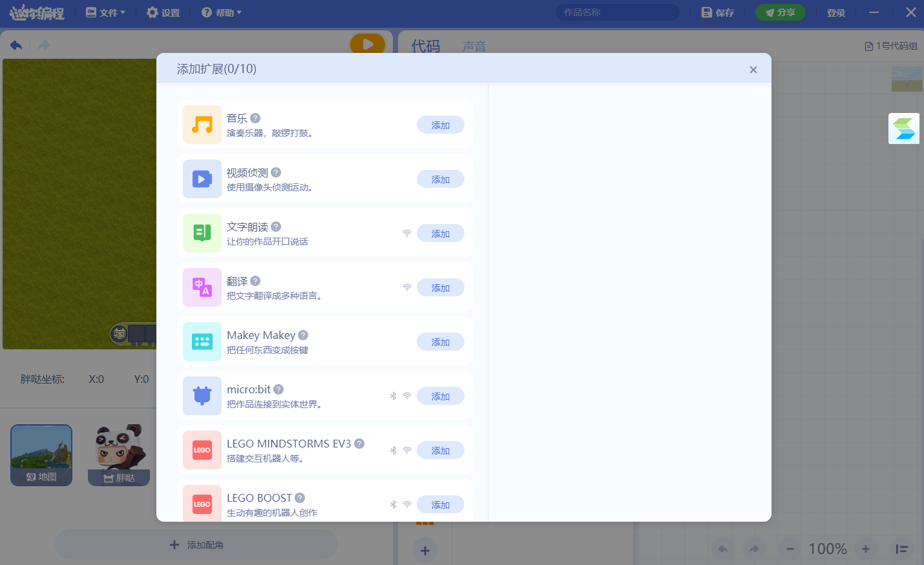
Task: Switch to the 声音 tab
Action: click(x=474, y=46)
